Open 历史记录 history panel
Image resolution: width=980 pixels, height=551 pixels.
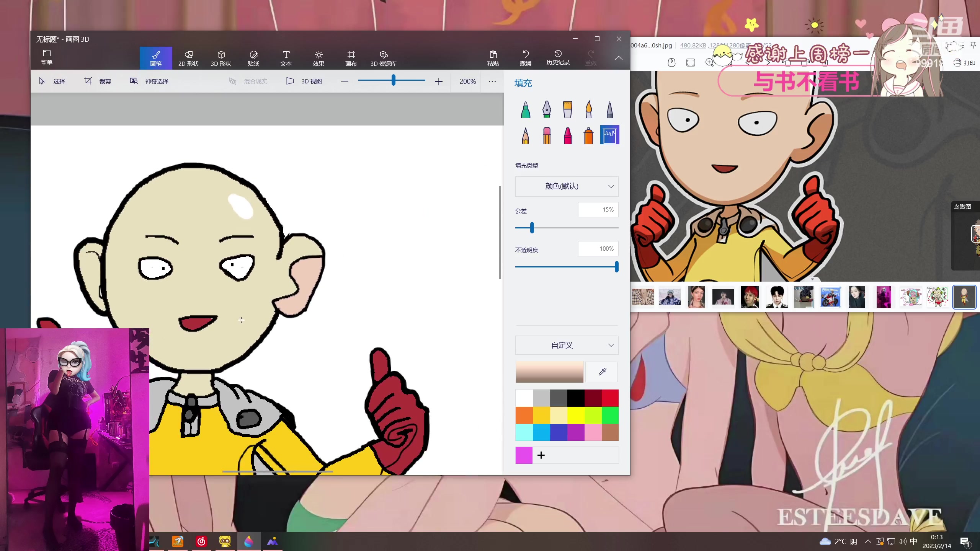pos(558,58)
